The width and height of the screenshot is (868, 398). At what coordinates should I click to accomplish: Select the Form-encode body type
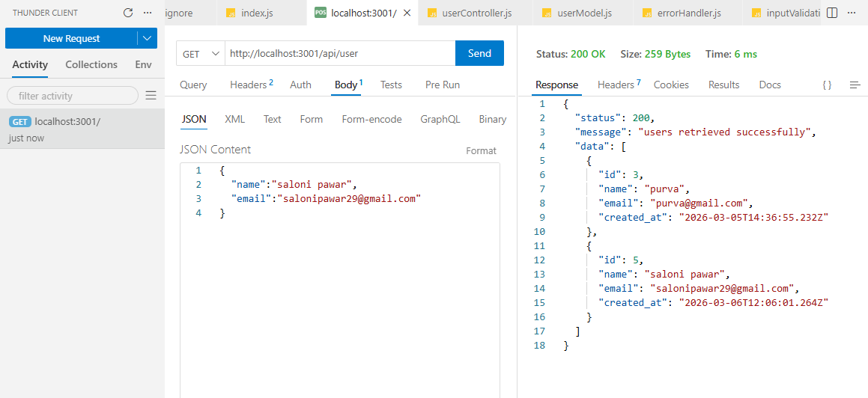coord(371,119)
